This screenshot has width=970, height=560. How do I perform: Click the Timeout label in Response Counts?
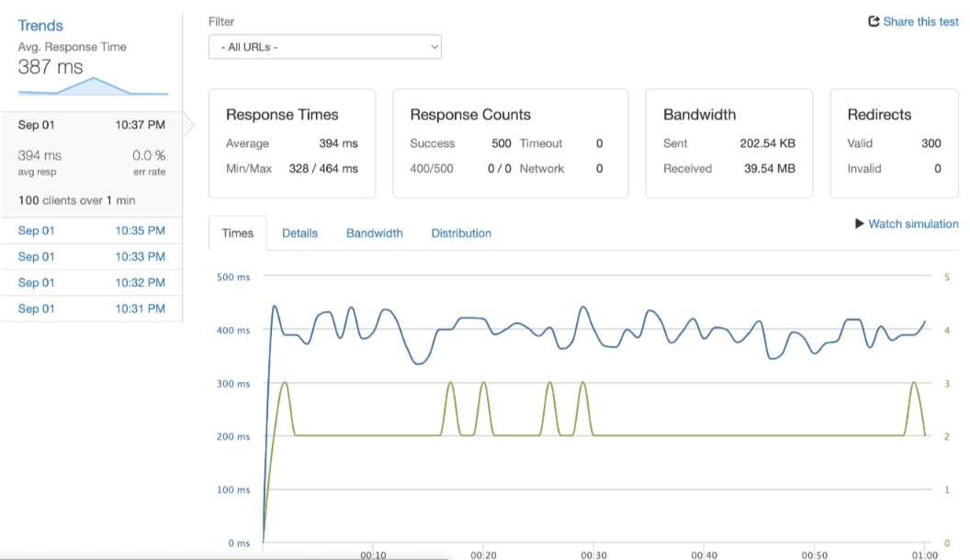coord(541,143)
